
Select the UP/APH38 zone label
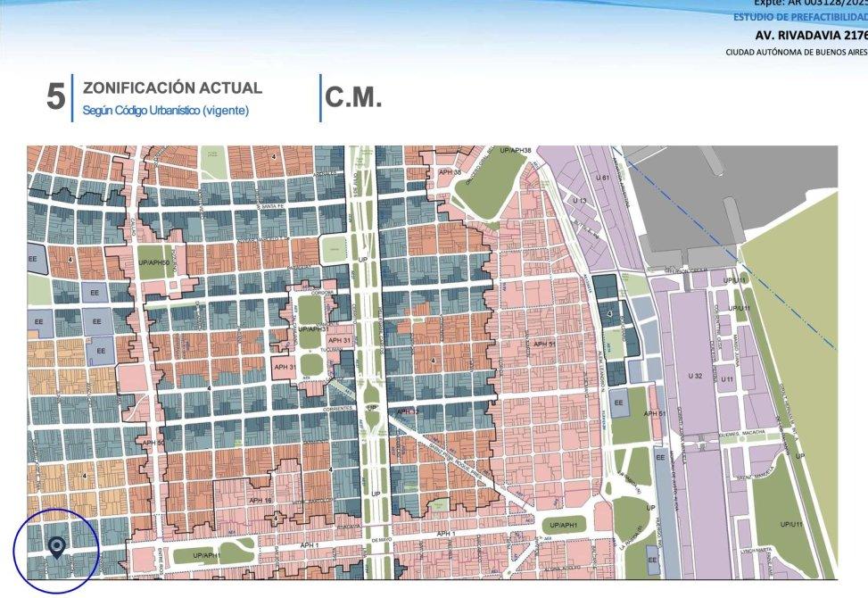coord(516,151)
